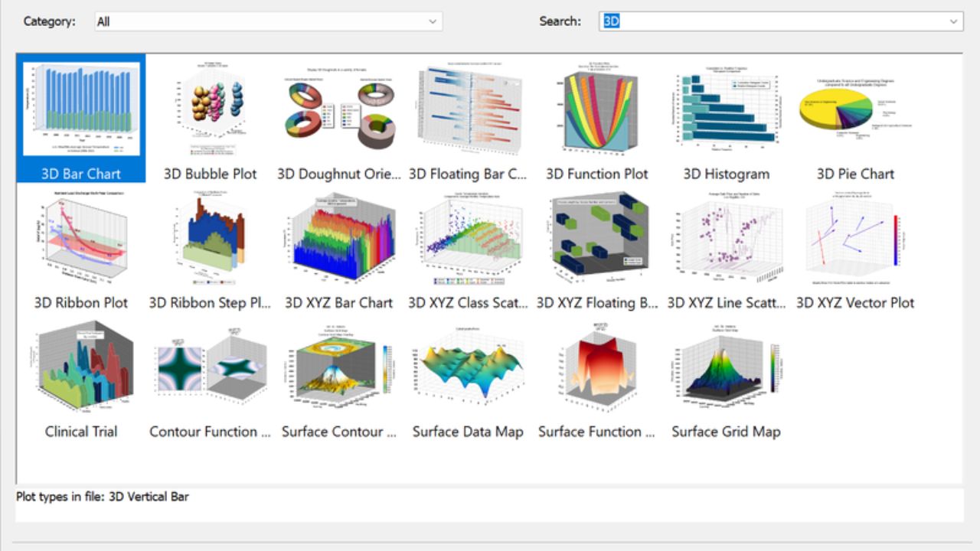Image resolution: width=980 pixels, height=551 pixels.
Task: Click the 3D Histogram label text
Action: point(726,174)
